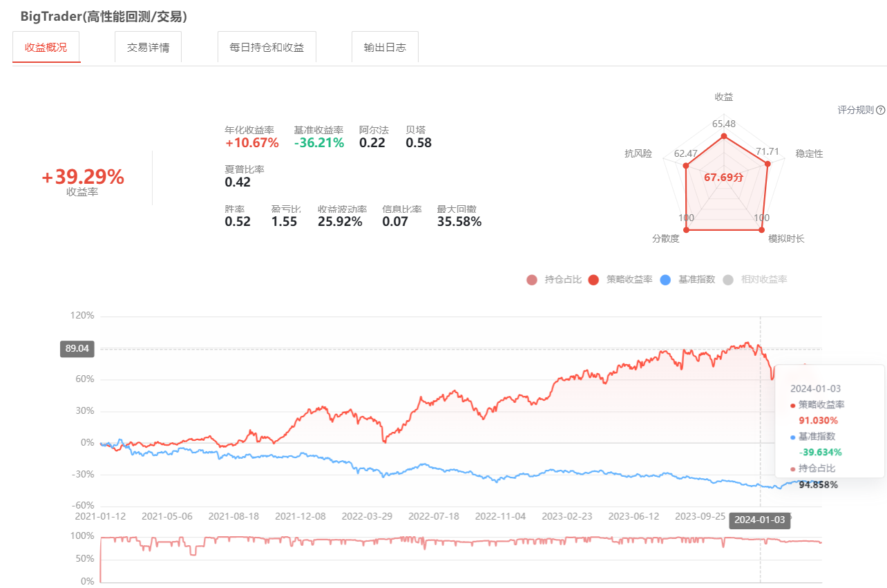Click the 收益 radar point at 65.48
Viewport: 887px width, 588px height.
pos(724,137)
